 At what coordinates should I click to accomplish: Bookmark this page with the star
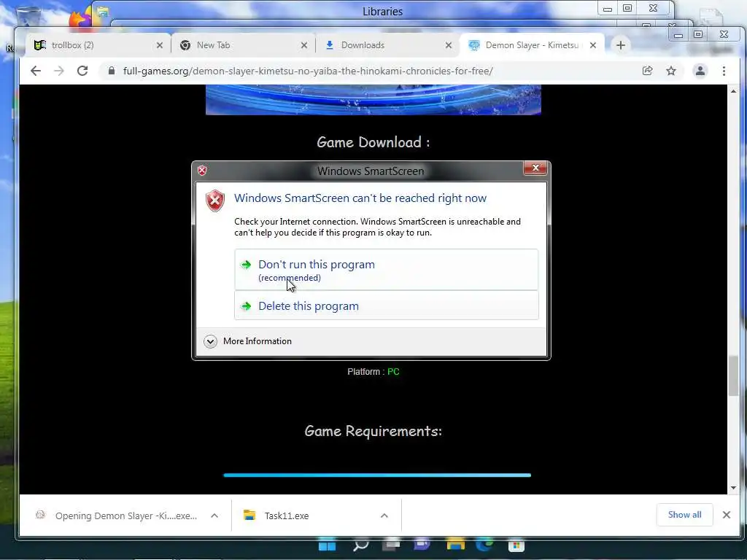671,71
